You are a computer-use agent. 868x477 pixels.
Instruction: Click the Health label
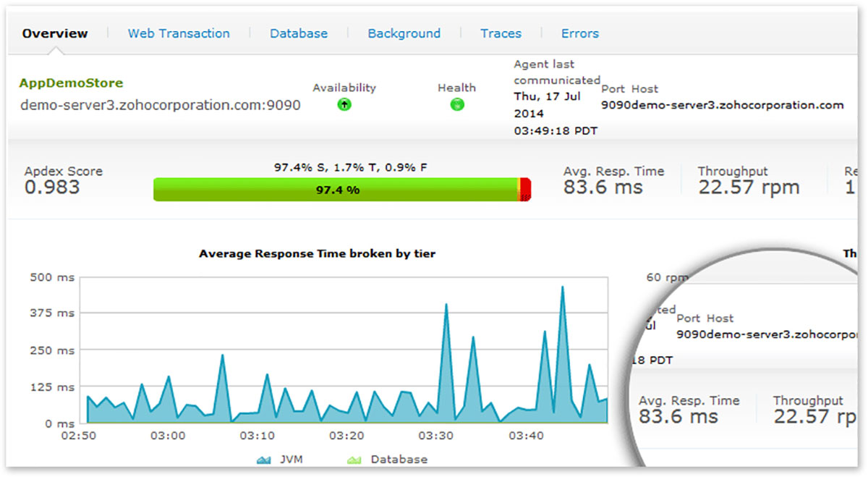point(456,88)
